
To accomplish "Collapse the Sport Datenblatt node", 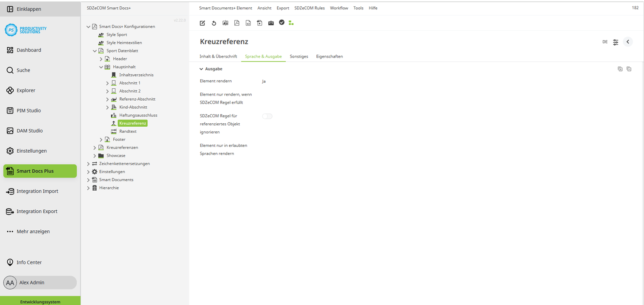I will (x=95, y=51).
